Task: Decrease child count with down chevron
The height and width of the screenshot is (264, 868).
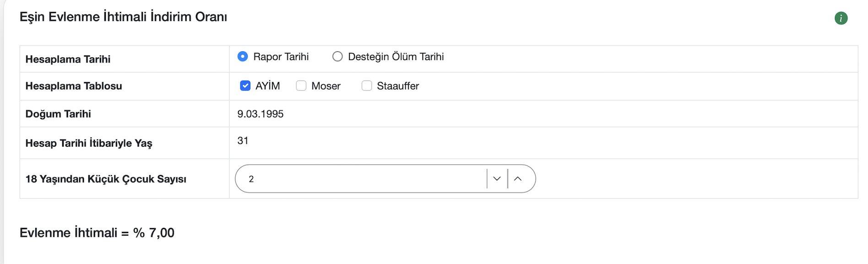Action: coord(497,179)
